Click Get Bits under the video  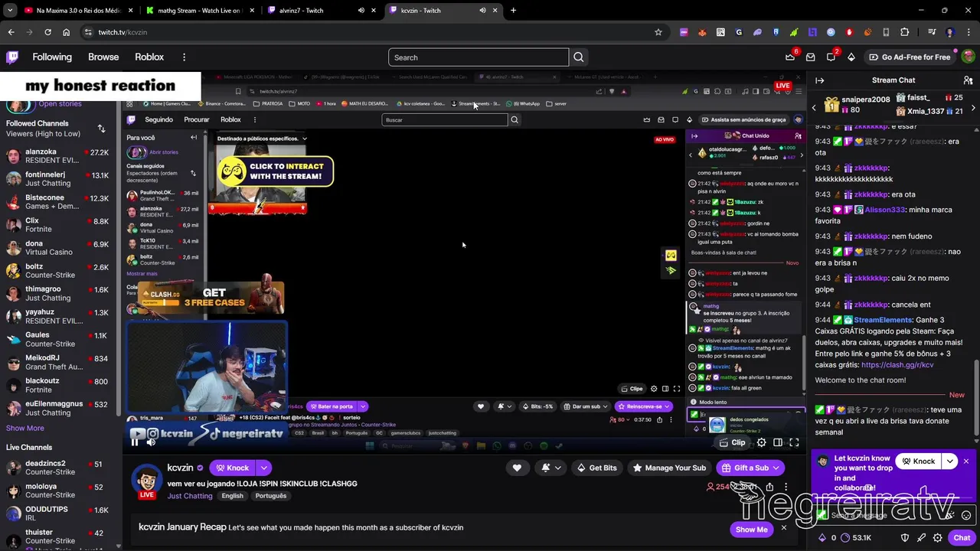596,468
